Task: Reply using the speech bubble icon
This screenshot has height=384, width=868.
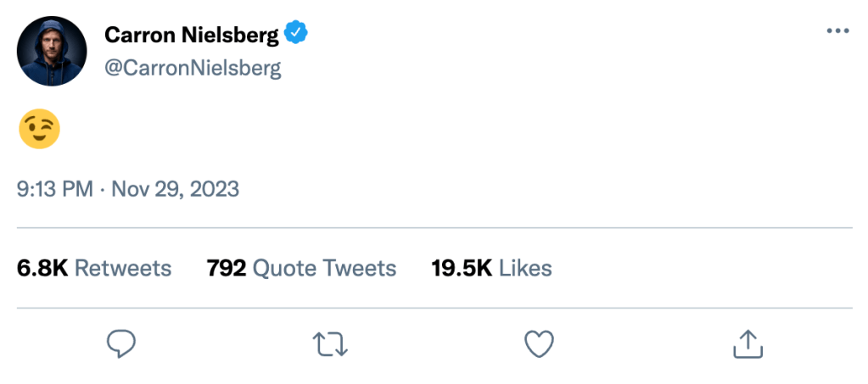Action: [121, 343]
